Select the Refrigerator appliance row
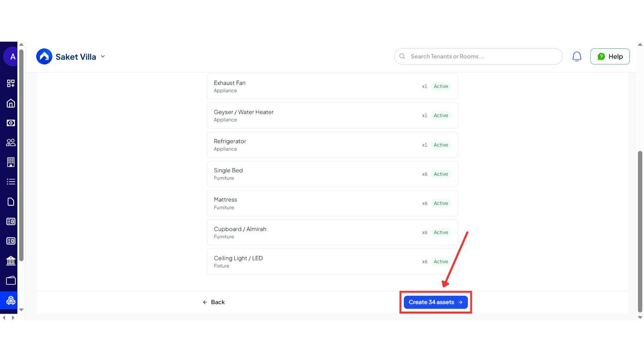The image size is (644, 362). (x=332, y=145)
